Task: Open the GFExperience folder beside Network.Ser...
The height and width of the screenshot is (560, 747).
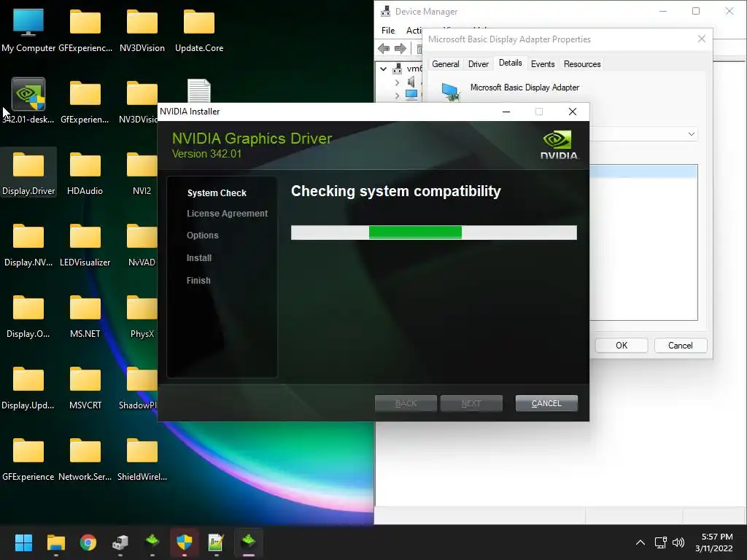Action: pos(28,458)
